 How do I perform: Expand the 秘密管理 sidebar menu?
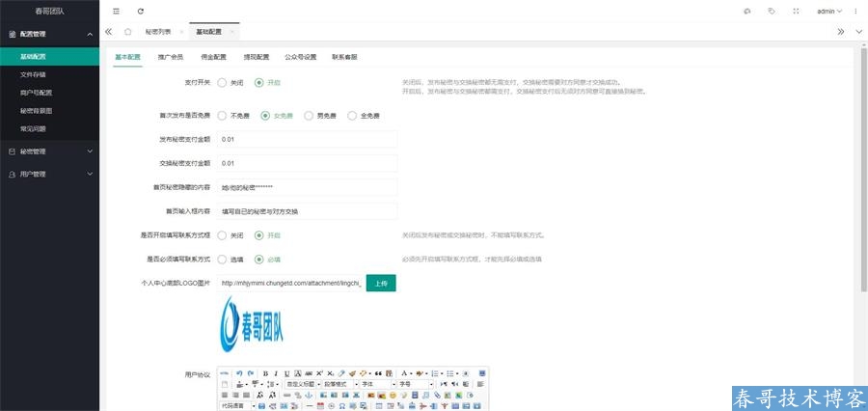49,151
